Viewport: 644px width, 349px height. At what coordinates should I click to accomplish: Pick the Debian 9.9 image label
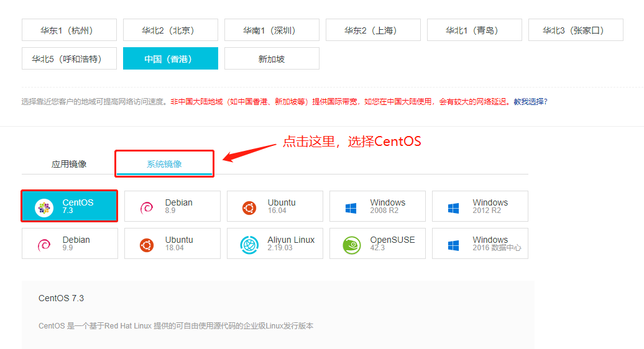coord(76,243)
